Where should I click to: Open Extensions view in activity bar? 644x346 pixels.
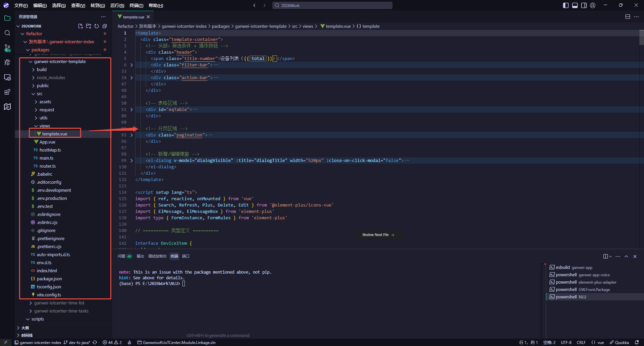click(x=7, y=92)
